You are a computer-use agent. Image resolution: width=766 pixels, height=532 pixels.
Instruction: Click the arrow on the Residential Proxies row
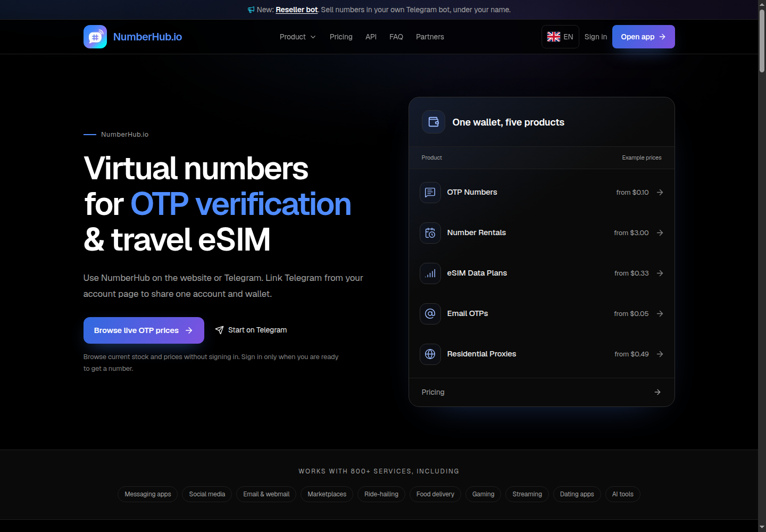click(x=660, y=354)
